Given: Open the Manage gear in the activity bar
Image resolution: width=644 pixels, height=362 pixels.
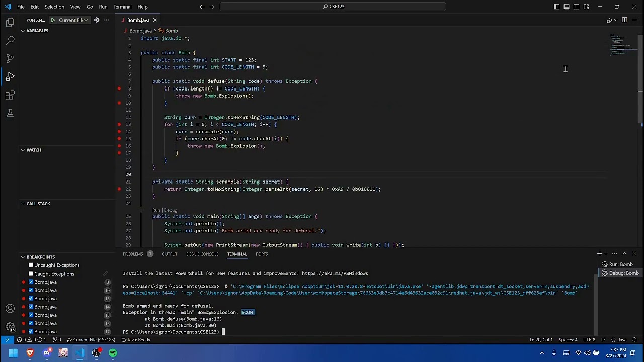Looking at the screenshot, I should pyautogui.click(x=10, y=327).
